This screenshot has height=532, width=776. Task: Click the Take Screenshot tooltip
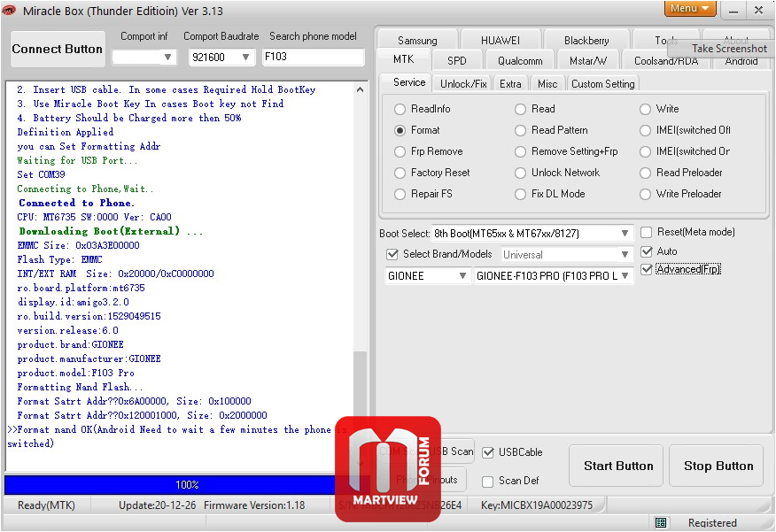[x=729, y=49]
